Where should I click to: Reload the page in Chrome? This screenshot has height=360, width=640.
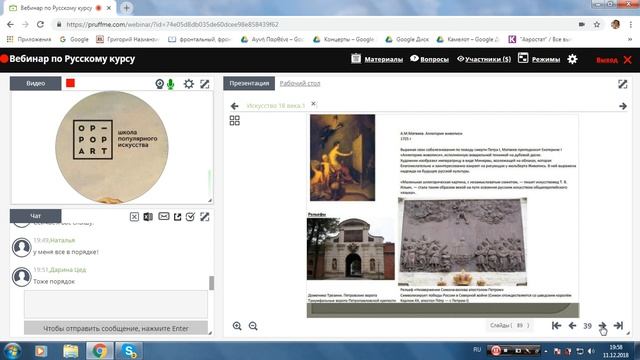click(40, 24)
